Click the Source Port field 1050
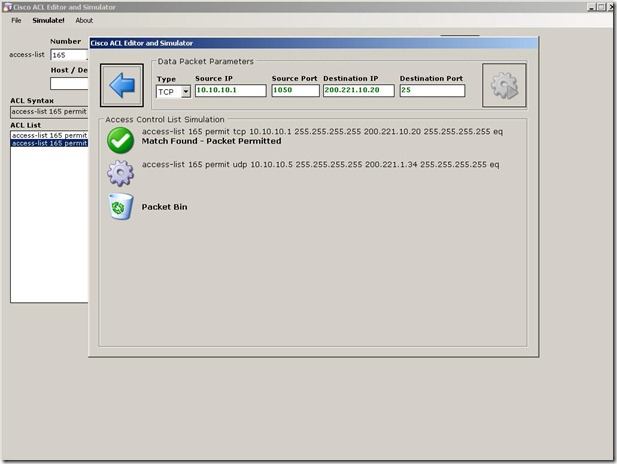 295,90
